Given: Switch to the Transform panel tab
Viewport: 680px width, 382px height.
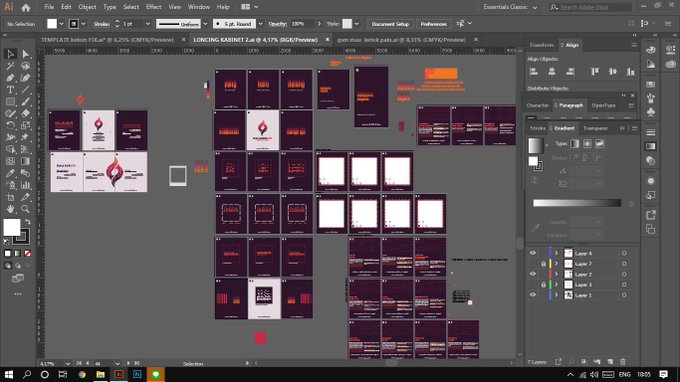Looking at the screenshot, I should (541, 45).
